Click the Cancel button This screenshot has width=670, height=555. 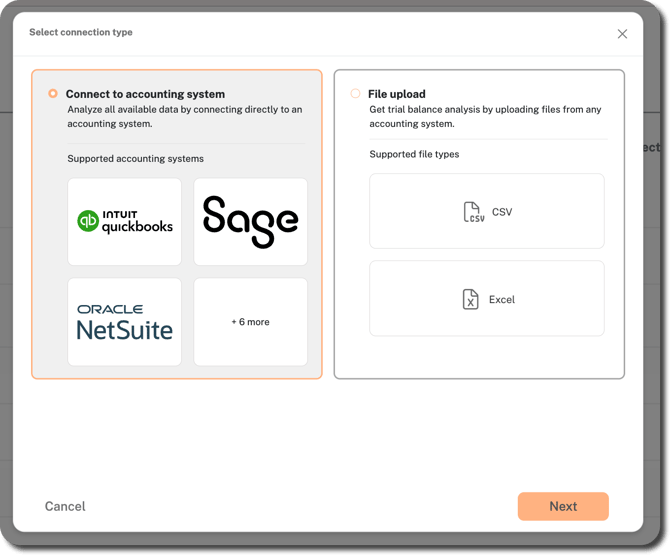click(x=65, y=506)
